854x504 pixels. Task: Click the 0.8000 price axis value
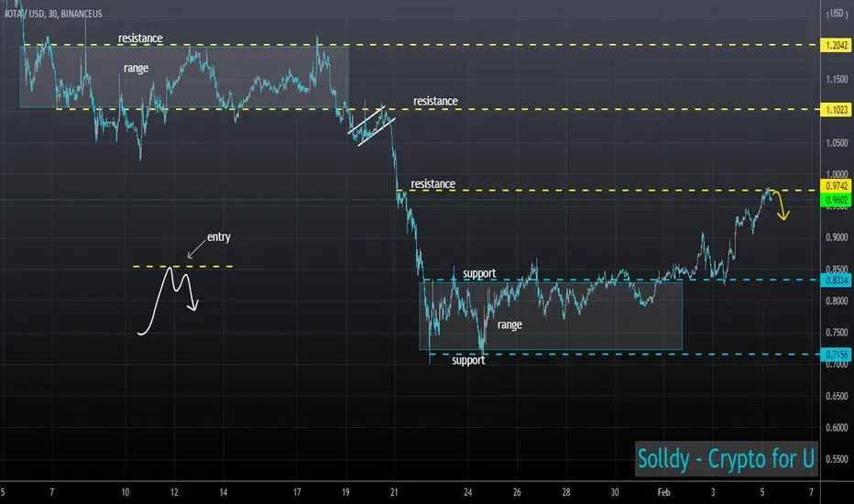[x=837, y=301]
